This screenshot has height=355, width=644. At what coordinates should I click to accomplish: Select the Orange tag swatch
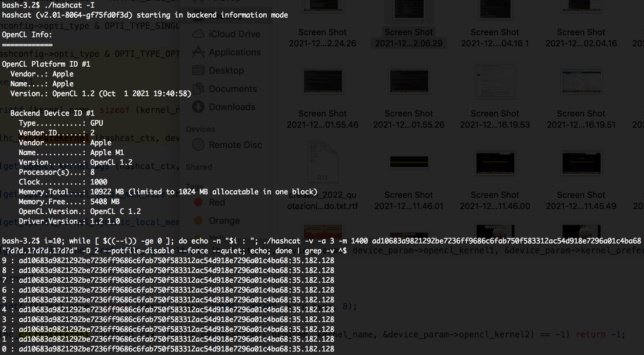[199, 220]
